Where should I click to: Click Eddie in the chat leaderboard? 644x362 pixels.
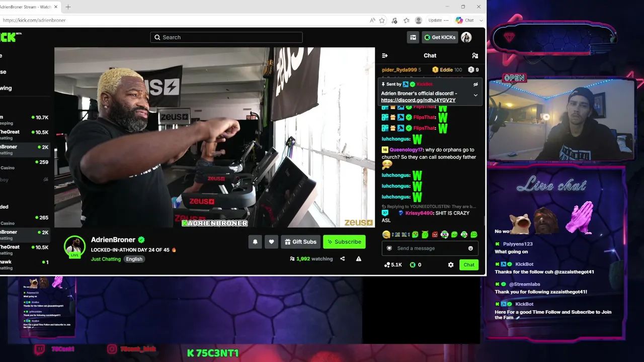pyautogui.click(x=446, y=70)
